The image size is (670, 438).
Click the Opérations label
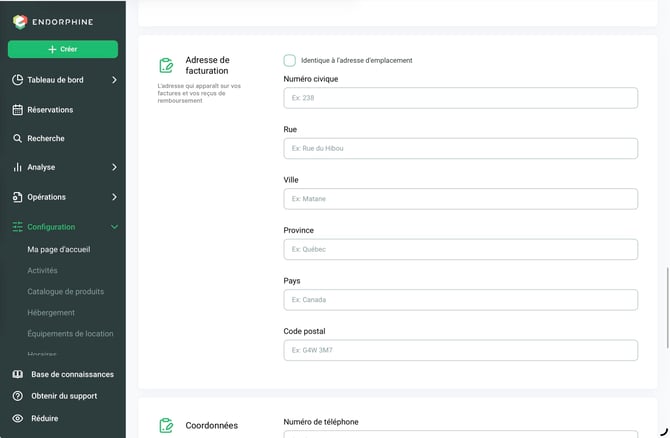pyautogui.click(x=47, y=197)
